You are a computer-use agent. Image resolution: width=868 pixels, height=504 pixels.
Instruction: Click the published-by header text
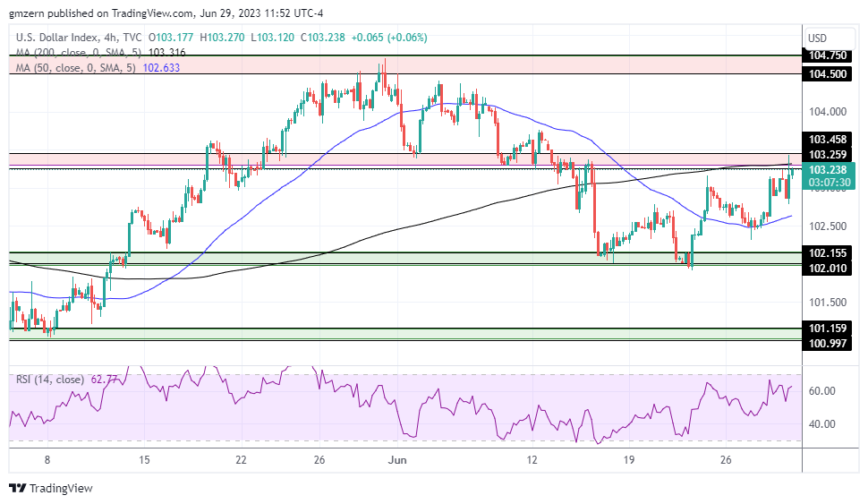[x=166, y=13]
